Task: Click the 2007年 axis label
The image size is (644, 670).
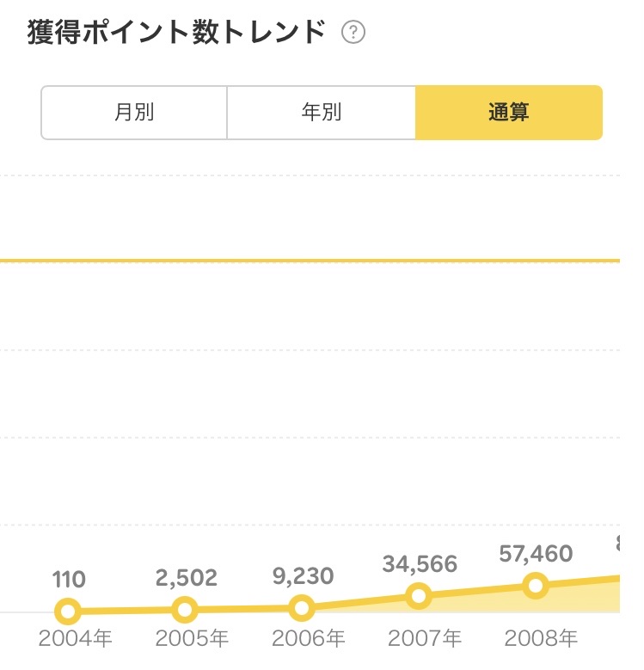Action: [x=425, y=639]
